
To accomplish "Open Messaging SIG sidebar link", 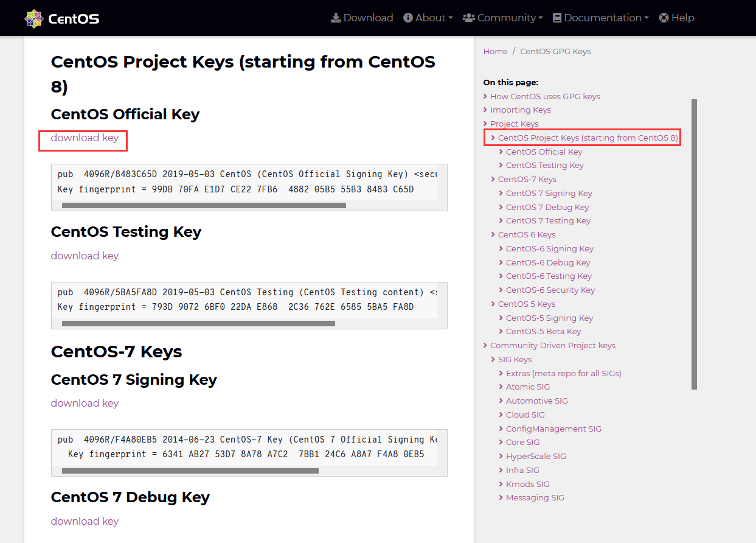I will (x=535, y=497).
